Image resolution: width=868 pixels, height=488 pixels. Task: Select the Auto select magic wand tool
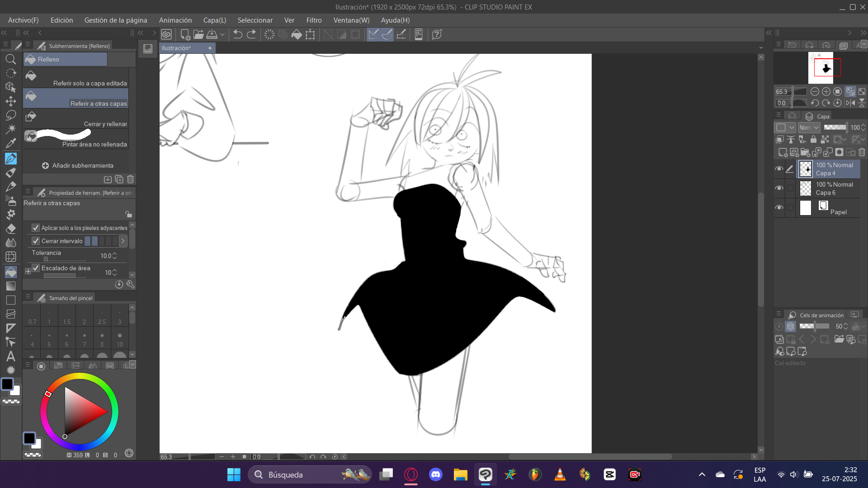(11, 129)
